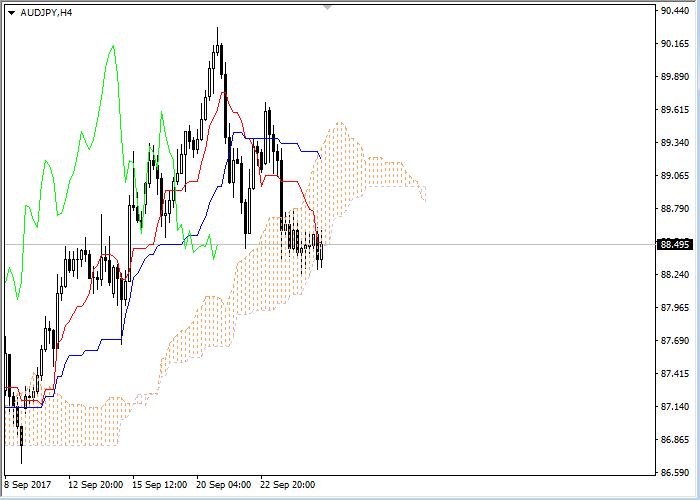Click the 90.165 price scale label

click(675, 44)
